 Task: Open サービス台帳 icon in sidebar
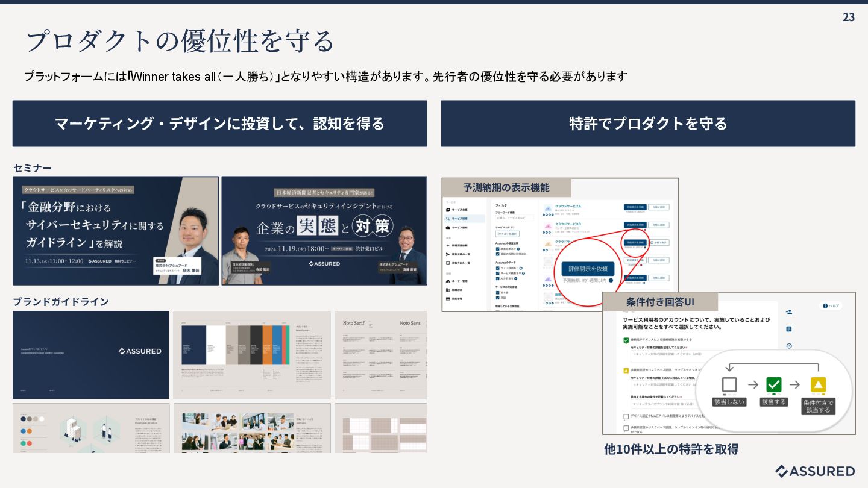[448, 210]
